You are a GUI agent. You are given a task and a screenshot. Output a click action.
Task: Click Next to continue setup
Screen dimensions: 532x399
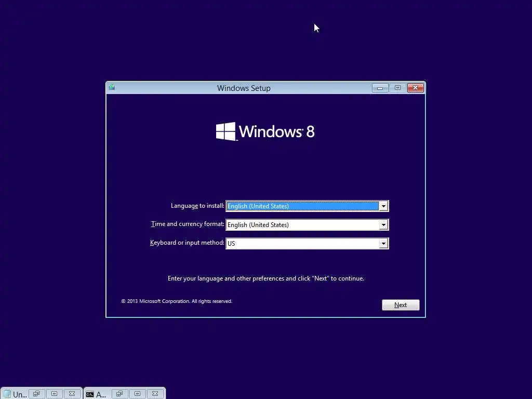coord(401,304)
